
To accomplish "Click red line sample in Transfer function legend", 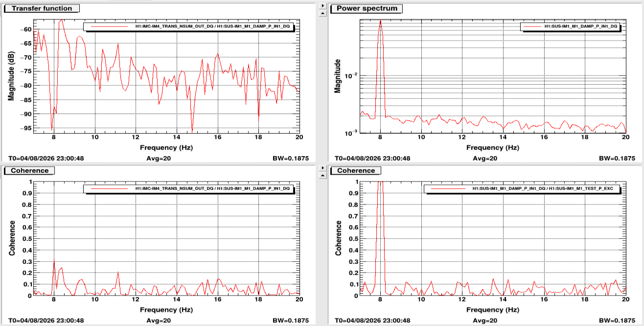I will 110,26.
